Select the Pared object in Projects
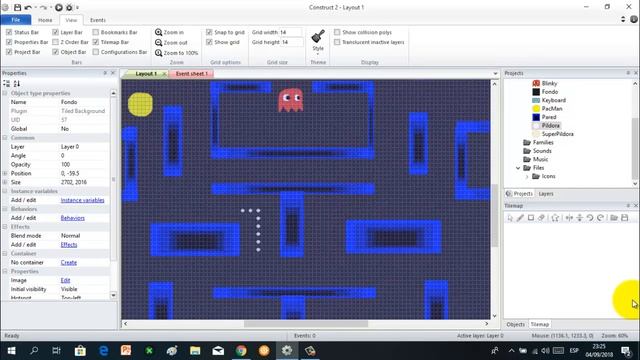This screenshot has height=360, width=640. (549, 117)
